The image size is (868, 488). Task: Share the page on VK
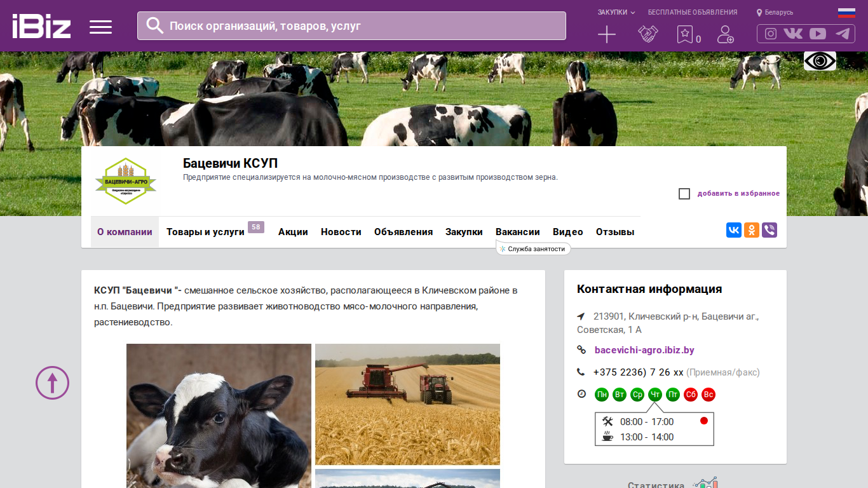tap(734, 230)
